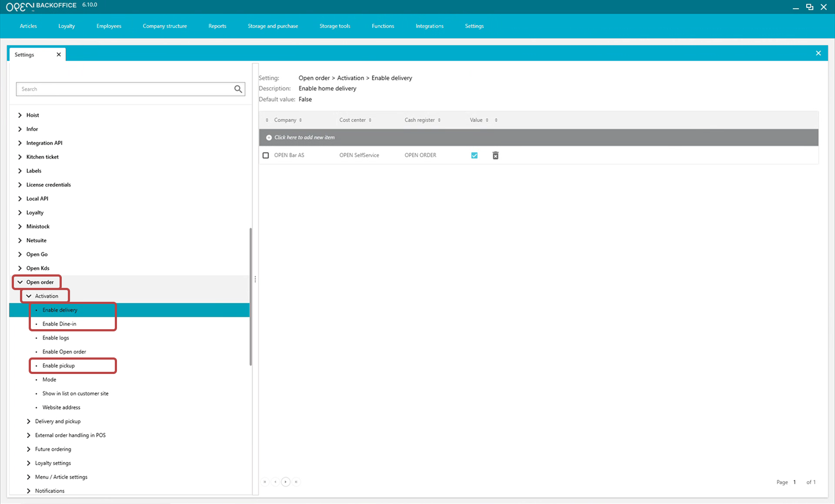The height and width of the screenshot is (504, 835).
Task: Click the search magnifier icon
Action: pyautogui.click(x=238, y=89)
